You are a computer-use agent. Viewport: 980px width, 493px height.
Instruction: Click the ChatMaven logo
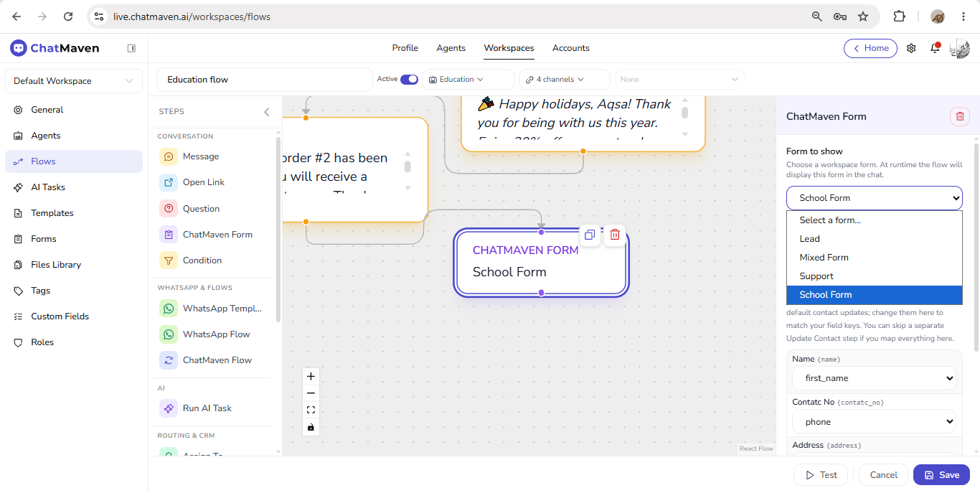(x=55, y=48)
